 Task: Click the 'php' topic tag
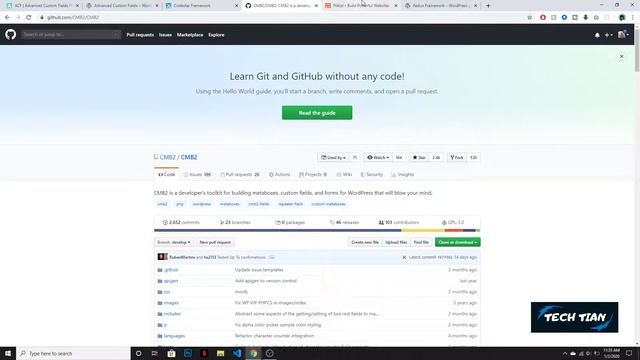(x=180, y=204)
